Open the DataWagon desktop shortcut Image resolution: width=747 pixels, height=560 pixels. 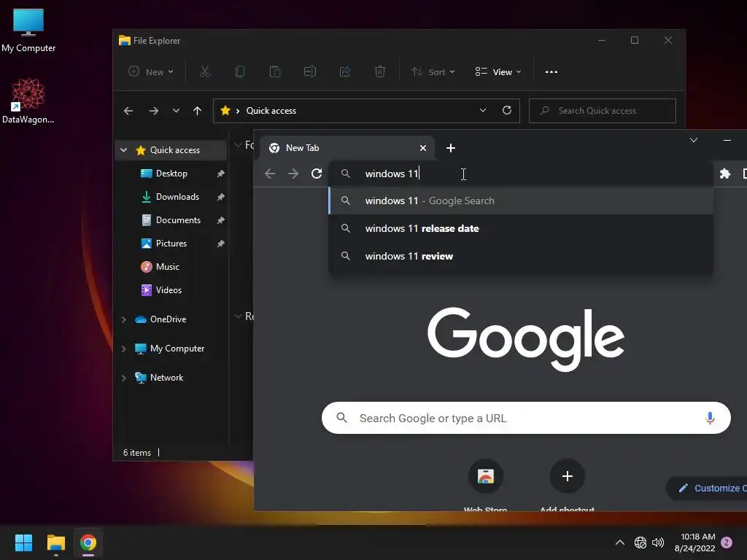pos(28,101)
